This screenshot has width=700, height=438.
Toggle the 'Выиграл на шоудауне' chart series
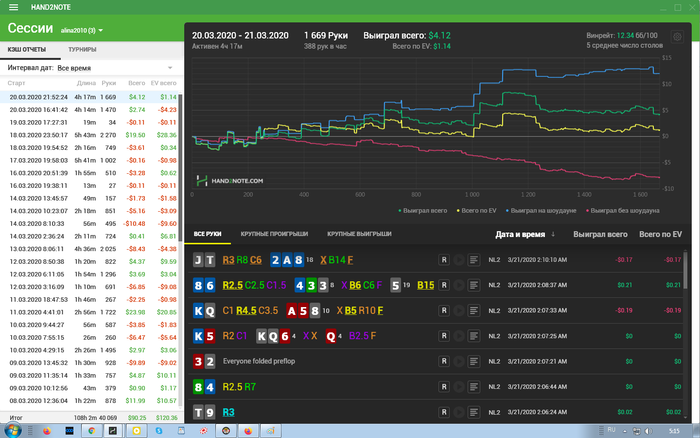(x=542, y=211)
